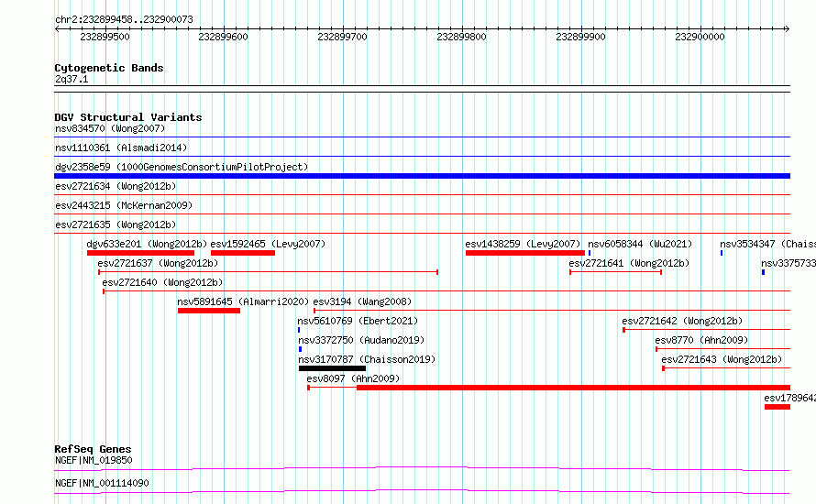Open esv1438259 (Levy2007) variant label
The width and height of the screenshot is (816, 504).
[x=523, y=244]
